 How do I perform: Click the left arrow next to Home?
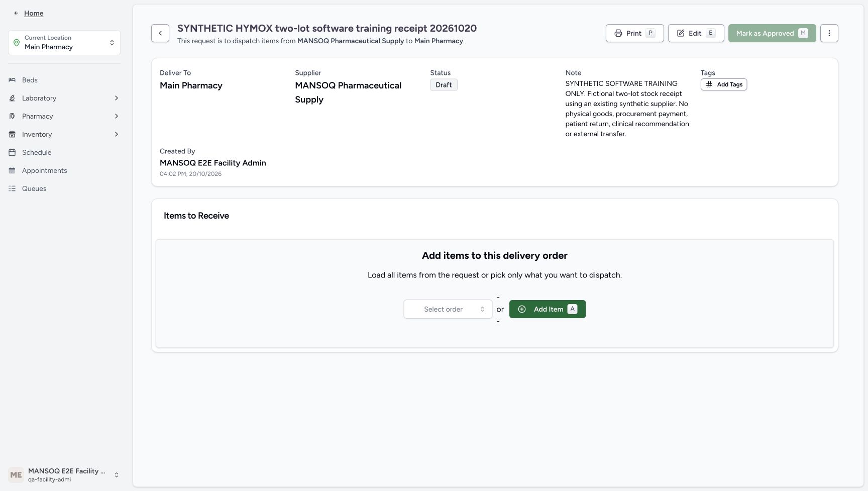coord(16,13)
